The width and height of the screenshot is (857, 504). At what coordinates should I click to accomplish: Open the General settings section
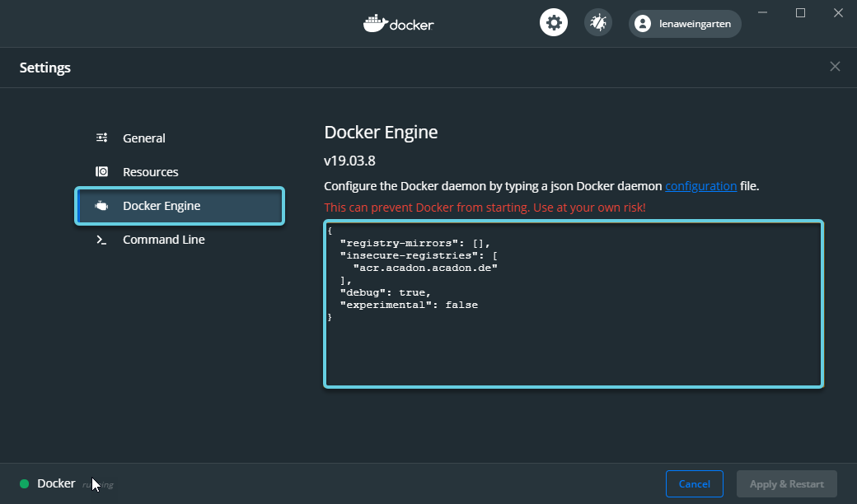[143, 138]
